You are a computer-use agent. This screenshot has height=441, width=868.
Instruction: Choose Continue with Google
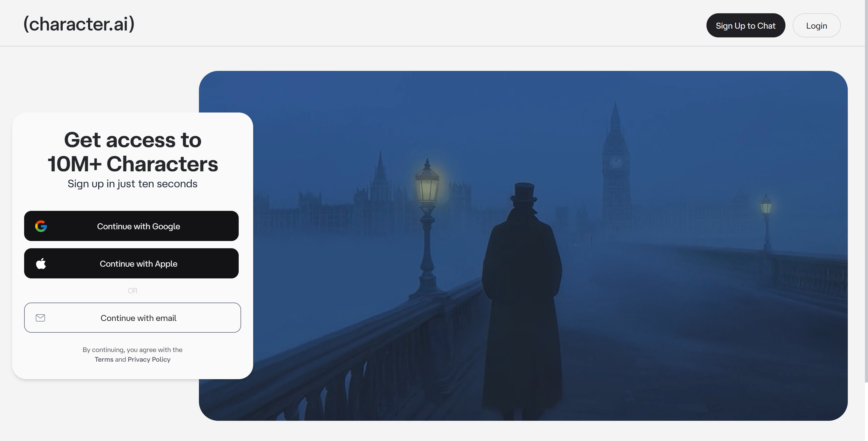tap(131, 226)
